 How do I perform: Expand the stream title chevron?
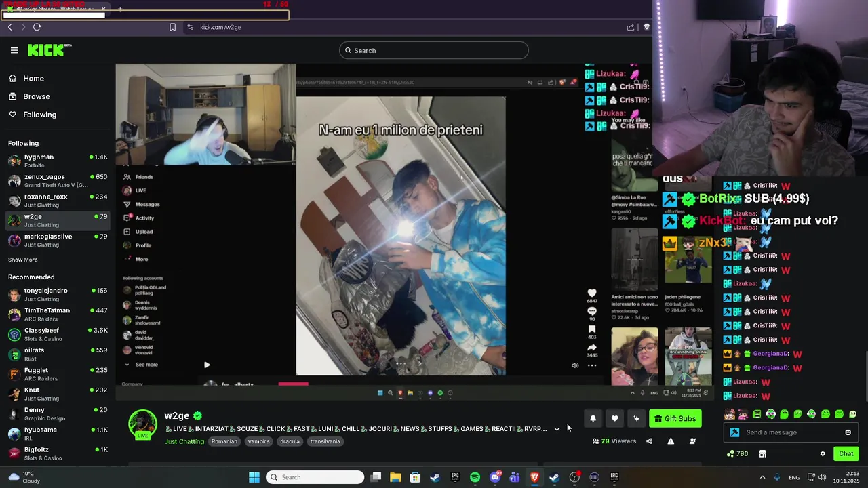pos(557,429)
